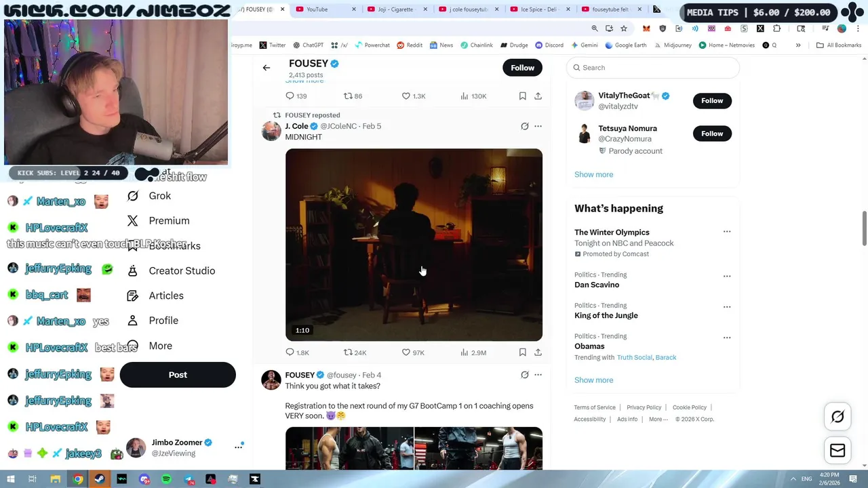Bookmark the J. Cole MIDNIGHT post
The width and height of the screenshot is (868, 488).
tap(522, 352)
